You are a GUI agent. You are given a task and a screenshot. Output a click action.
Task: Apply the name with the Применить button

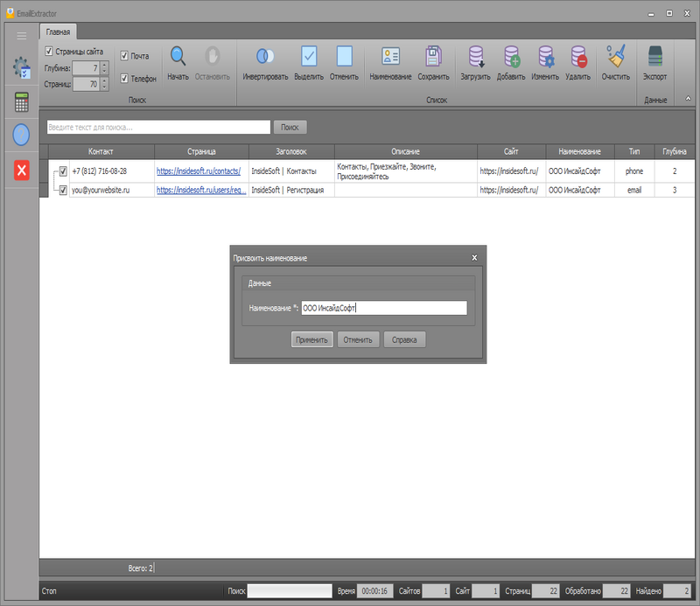point(311,339)
